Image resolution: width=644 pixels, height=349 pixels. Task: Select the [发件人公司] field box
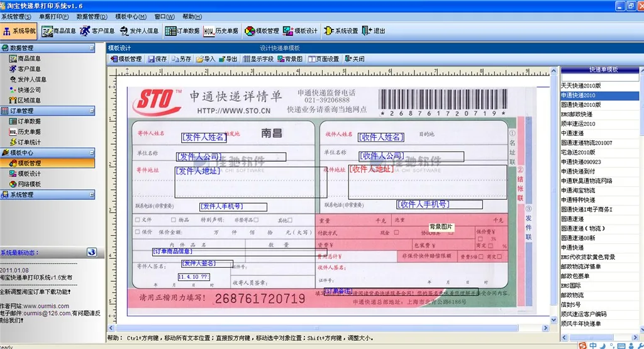[x=231, y=157]
